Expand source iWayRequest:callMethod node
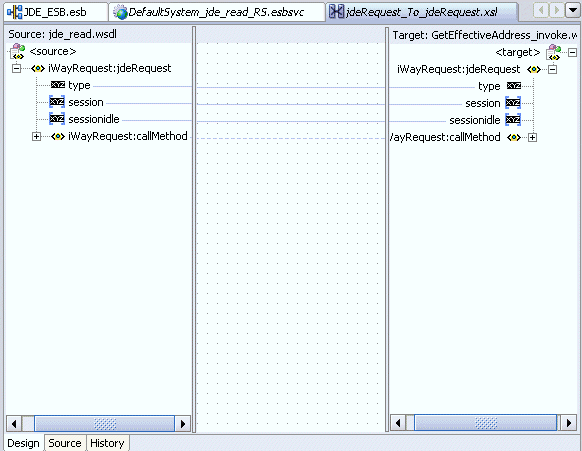The height and width of the screenshot is (451, 582). [x=36, y=137]
